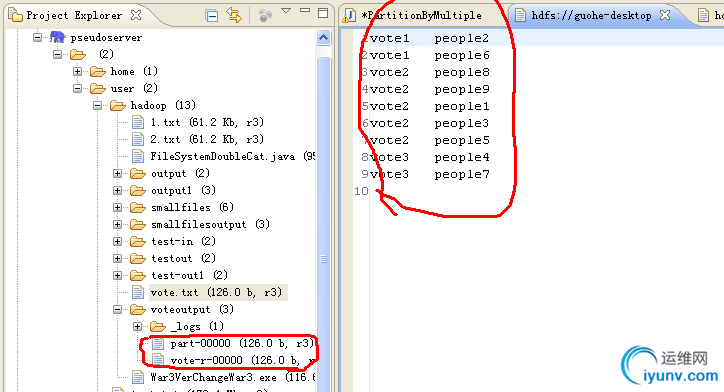724x392 pixels.
Task: Click the test-out1 folder icon
Action: coord(138,276)
